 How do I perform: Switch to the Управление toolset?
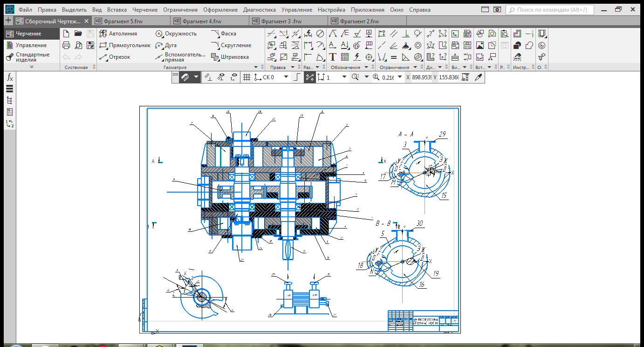pos(31,45)
